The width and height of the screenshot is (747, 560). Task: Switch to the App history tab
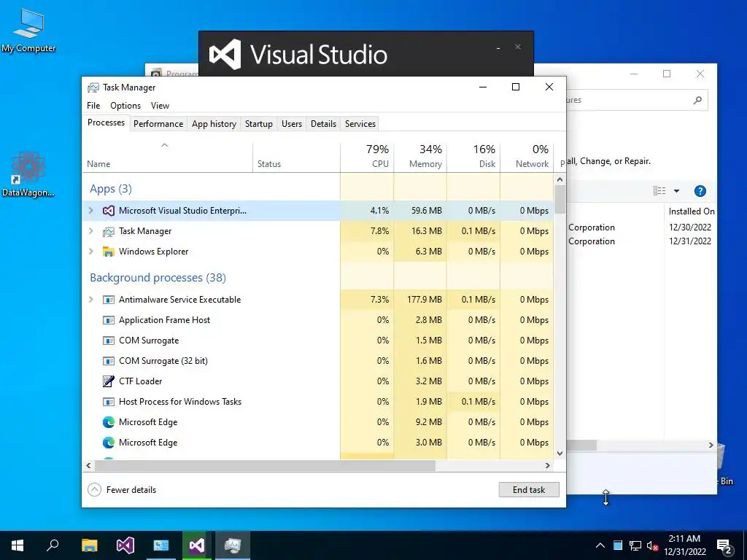[x=214, y=124]
